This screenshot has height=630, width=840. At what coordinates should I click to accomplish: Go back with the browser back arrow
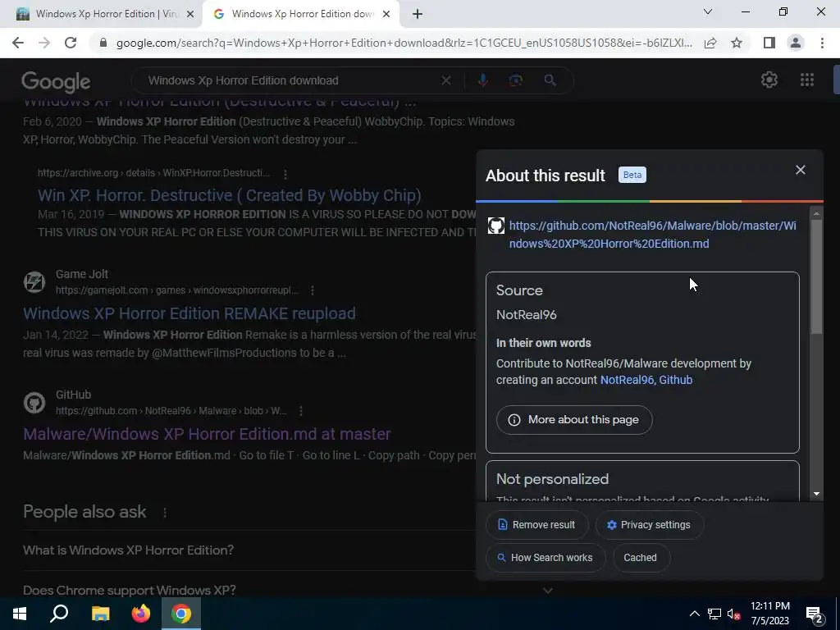coord(18,43)
